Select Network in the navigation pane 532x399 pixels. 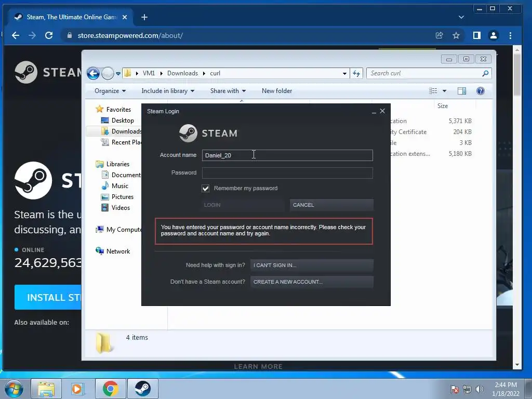pyautogui.click(x=118, y=251)
